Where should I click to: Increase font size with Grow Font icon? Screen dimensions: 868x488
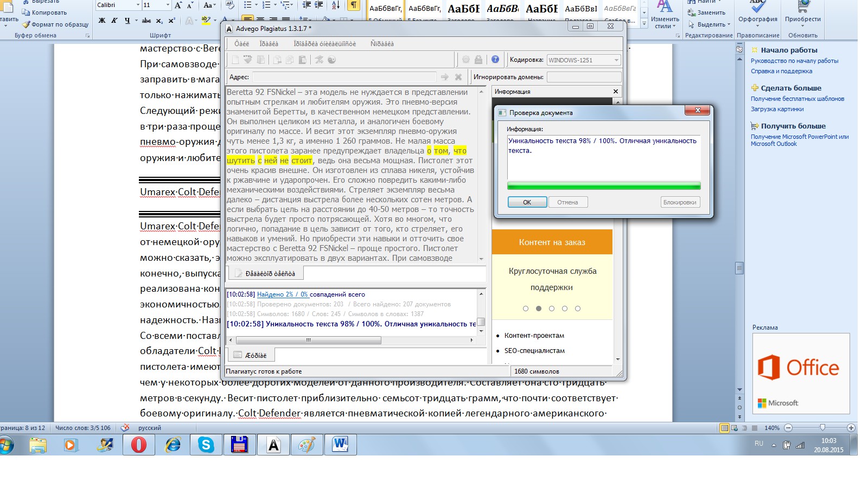click(x=178, y=5)
